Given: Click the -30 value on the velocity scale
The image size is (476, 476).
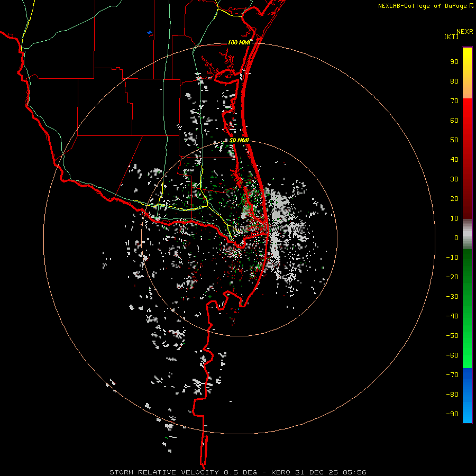Looking at the screenshot, I should 452,297.
